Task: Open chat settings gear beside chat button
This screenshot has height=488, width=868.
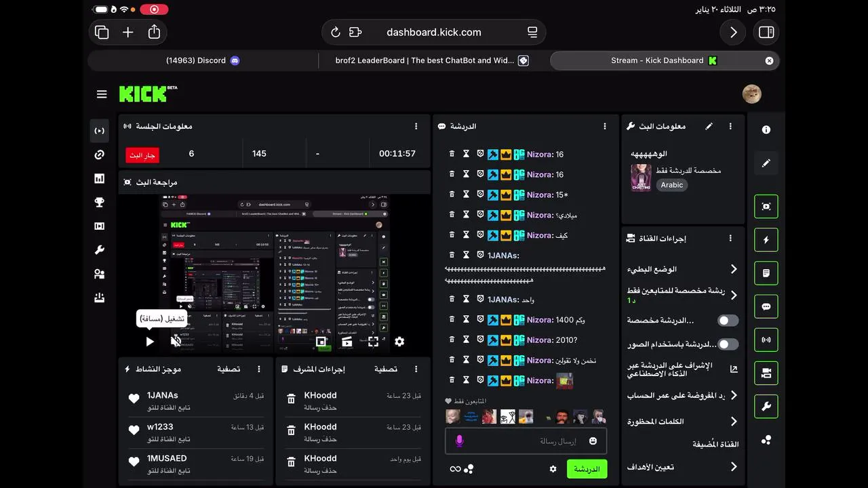Action: point(553,469)
